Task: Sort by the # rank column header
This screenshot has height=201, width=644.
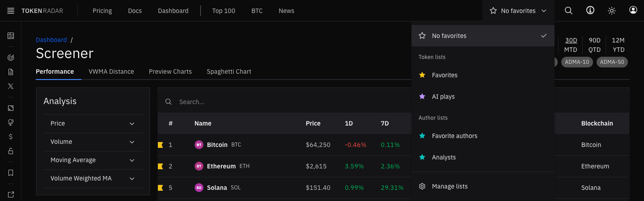Action: pyautogui.click(x=170, y=123)
